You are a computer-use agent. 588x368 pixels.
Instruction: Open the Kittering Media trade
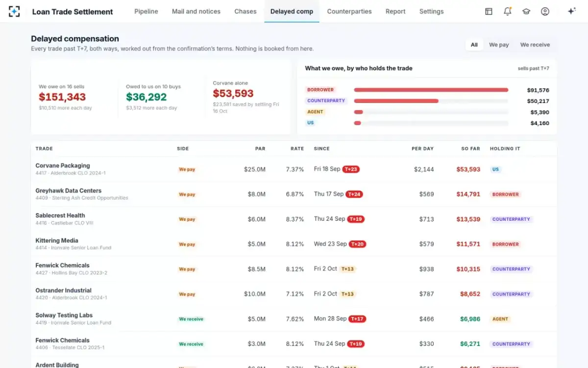[x=294, y=244]
